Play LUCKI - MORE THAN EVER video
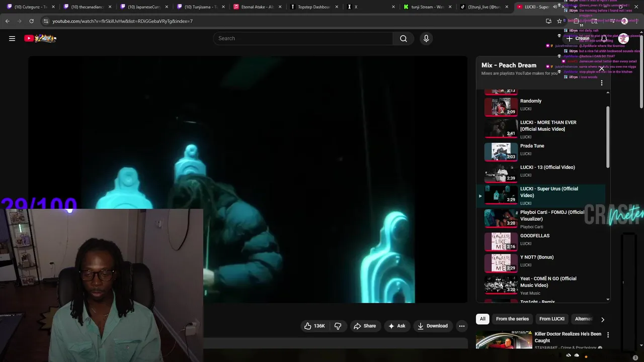This screenshot has width=644, height=362. [542, 129]
